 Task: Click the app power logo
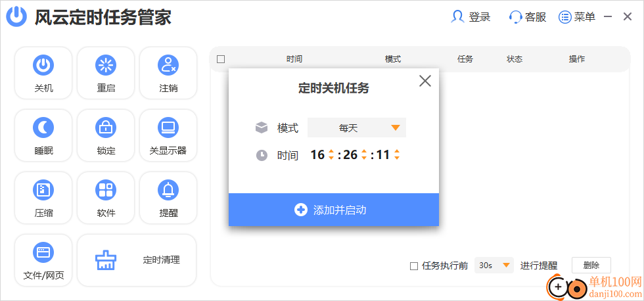(17, 17)
